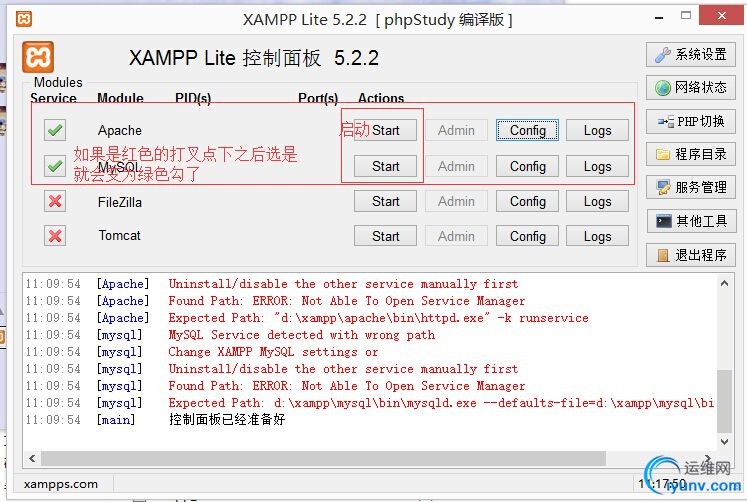
Task: Start the Tomcat module
Action: pyautogui.click(x=385, y=236)
